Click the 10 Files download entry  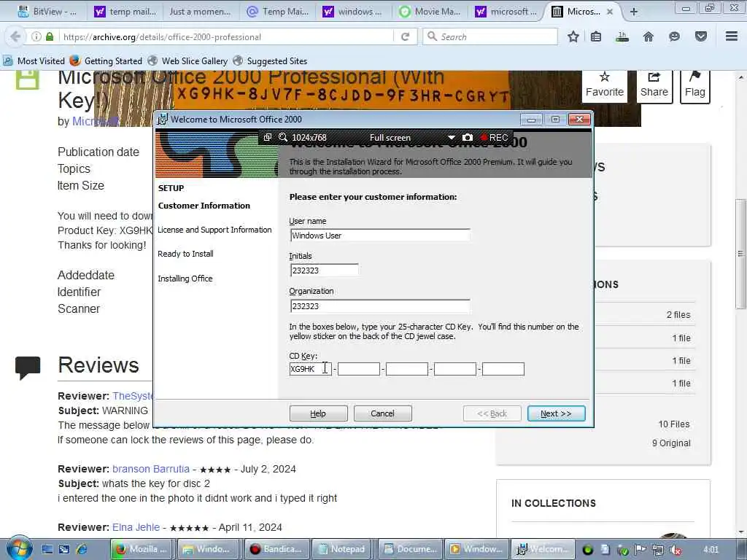[x=673, y=424]
